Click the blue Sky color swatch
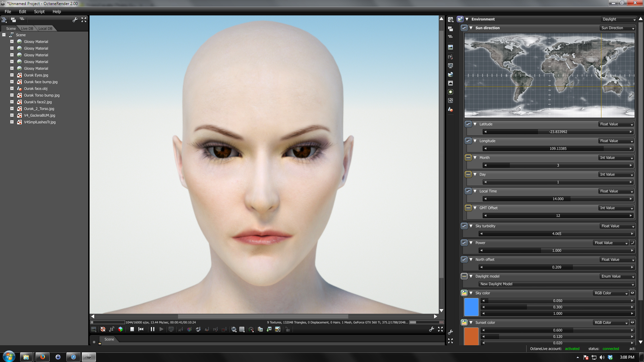 [471, 307]
